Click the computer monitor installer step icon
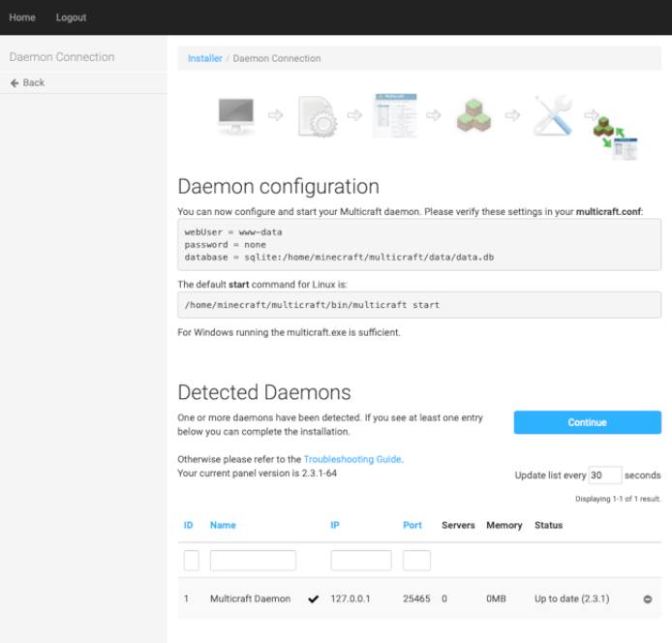This screenshot has height=643, width=672. click(235, 116)
